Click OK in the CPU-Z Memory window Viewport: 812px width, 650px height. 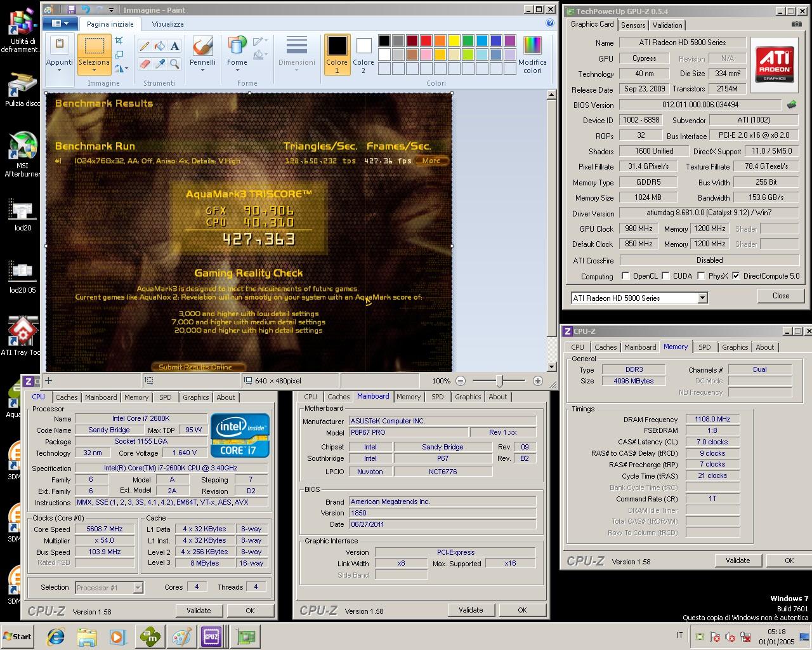pyautogui.click(x=789, y=560)
